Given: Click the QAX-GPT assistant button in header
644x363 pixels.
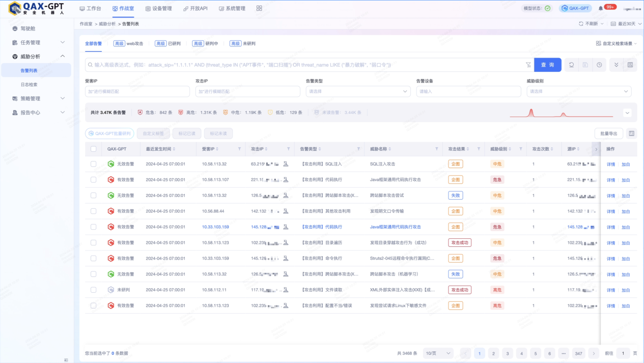Looking at the screenshot, I should coord(575,9).
